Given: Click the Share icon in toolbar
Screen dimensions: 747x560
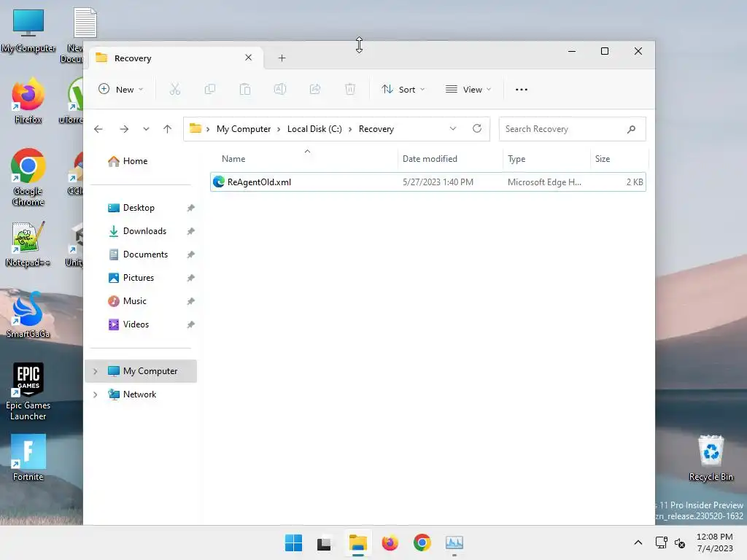Looking at the screenshot, I should (x=315, y=89).
